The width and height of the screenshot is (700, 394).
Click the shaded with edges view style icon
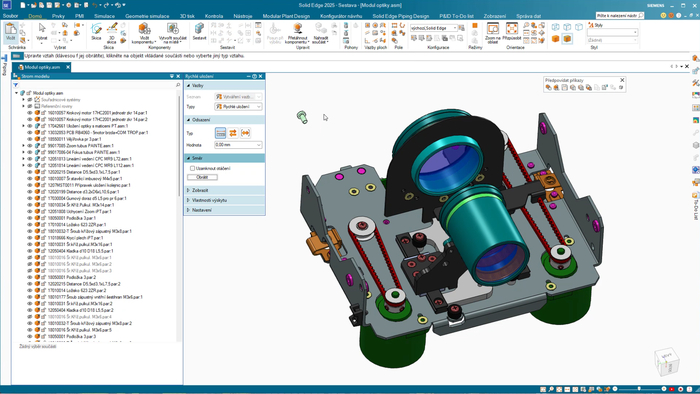[567, 39]
